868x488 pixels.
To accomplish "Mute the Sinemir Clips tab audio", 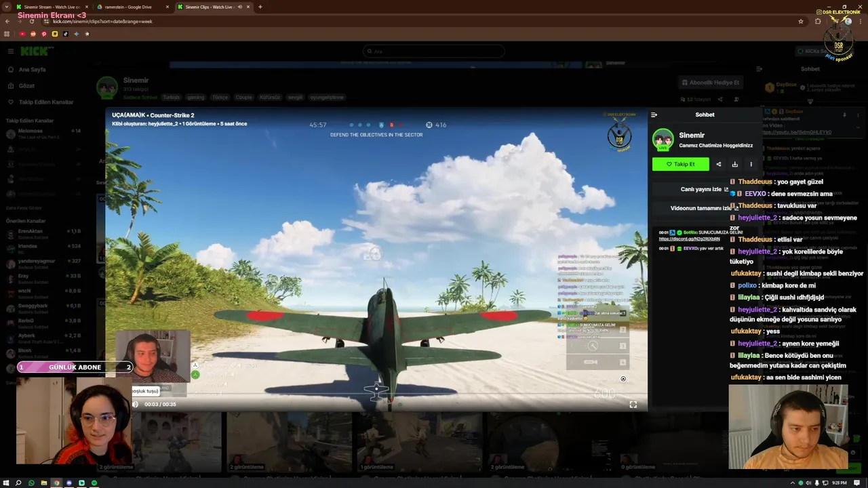I will (x=239, y=7).
